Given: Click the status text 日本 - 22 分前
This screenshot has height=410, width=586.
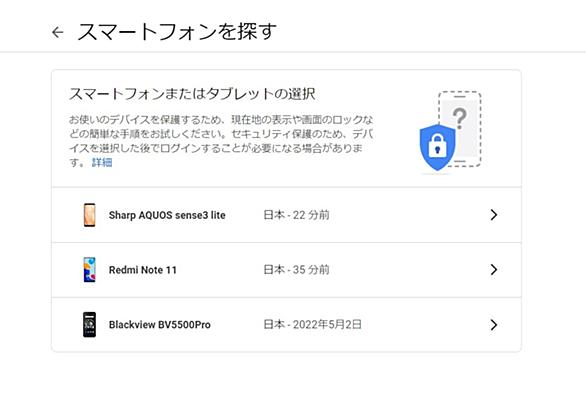Looking at the screenshot, I should tap(296, 215).
